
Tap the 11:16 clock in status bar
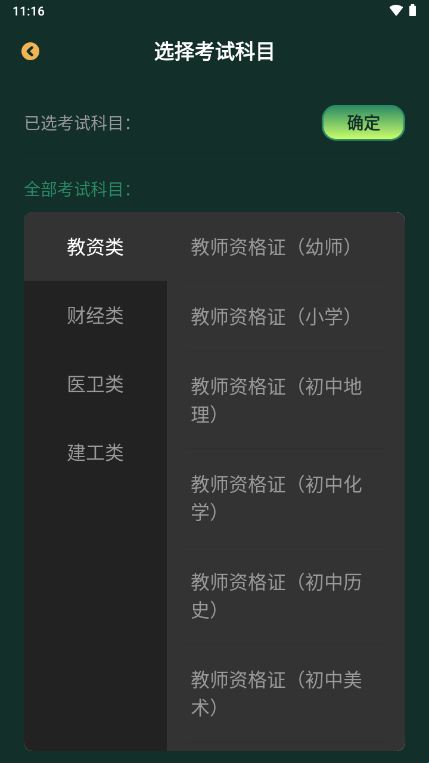(x=28, y=11)
